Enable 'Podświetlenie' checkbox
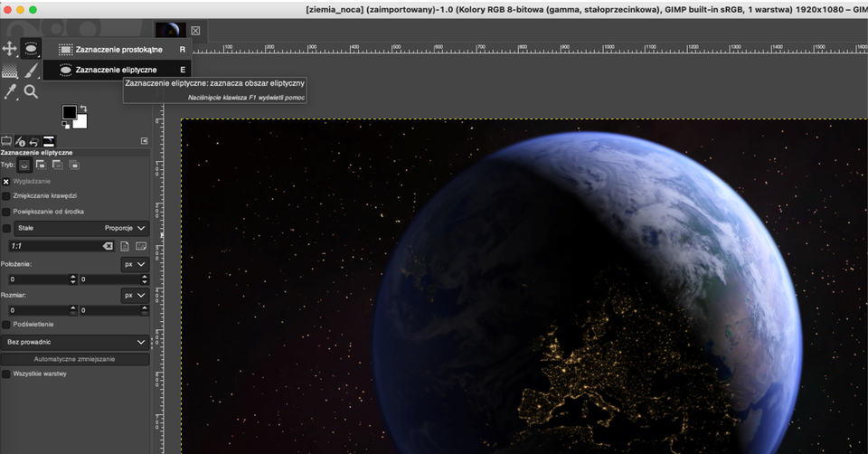The width and height of the screenshot is (868, 454). (x=6, y=324)
